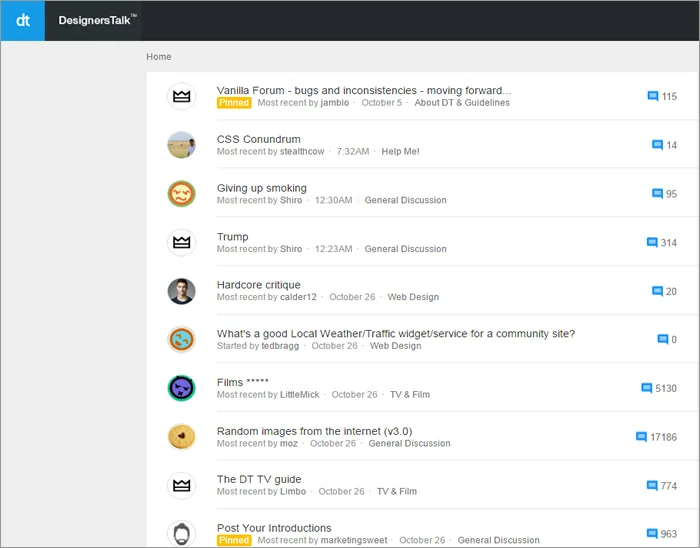700x548 pixels.
Task: Click the 7:32AM timestamp on CSS Conundrum
Action: (x=353, y=151)
